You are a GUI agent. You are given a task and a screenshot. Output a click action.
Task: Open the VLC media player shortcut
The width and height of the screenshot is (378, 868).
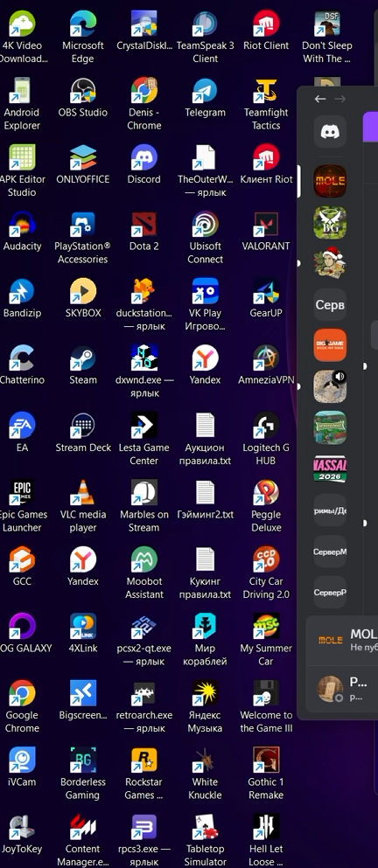83,493
